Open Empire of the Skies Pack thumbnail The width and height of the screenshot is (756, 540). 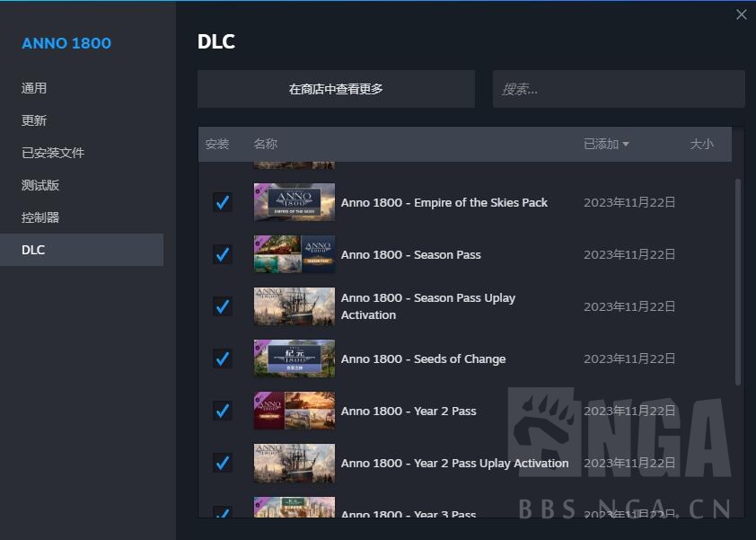click(294, 202)
